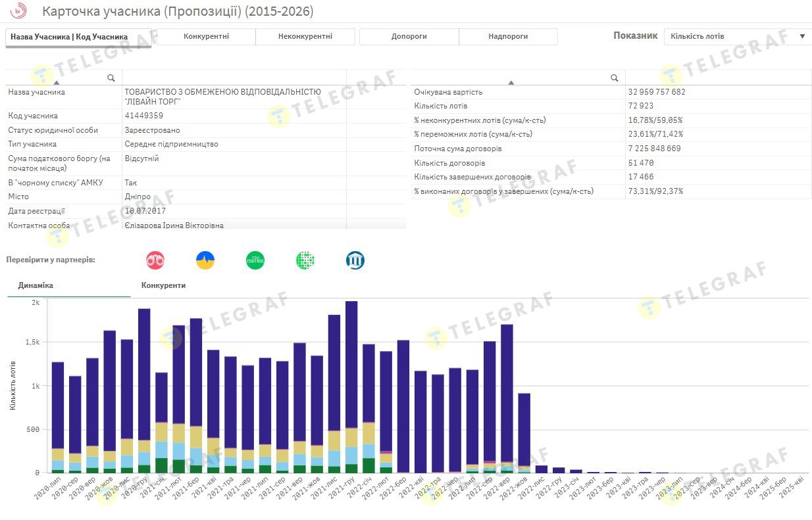Open the YouControl partner check icon
Image resolution: width=812 pixels, height=520 pixels.
tap(255, 260)
